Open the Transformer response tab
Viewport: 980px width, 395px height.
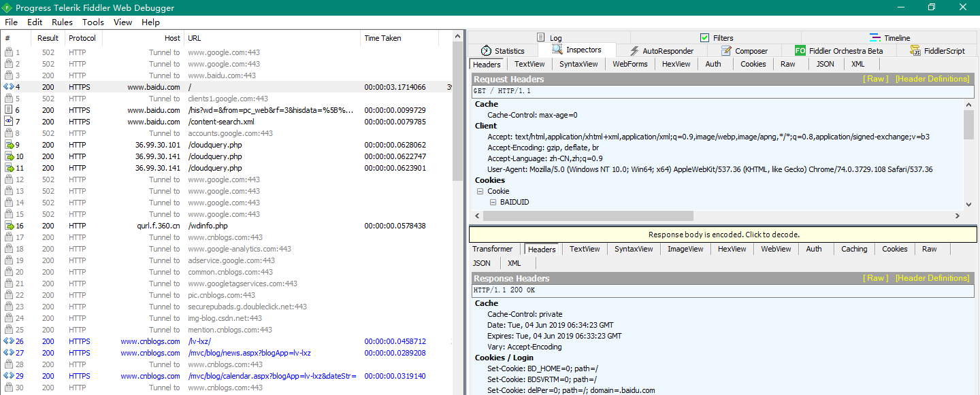click(x=493, y=249)
